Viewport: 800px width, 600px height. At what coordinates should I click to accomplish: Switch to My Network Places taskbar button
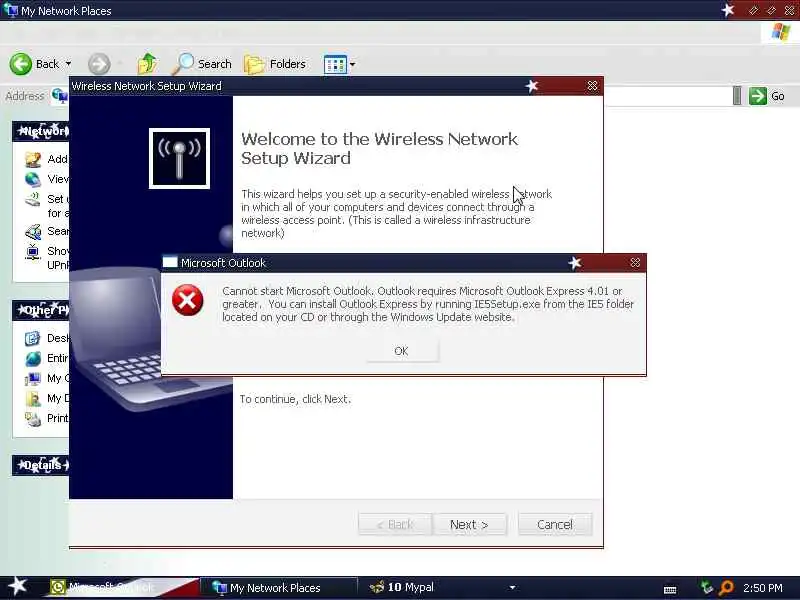coord(280,588)
